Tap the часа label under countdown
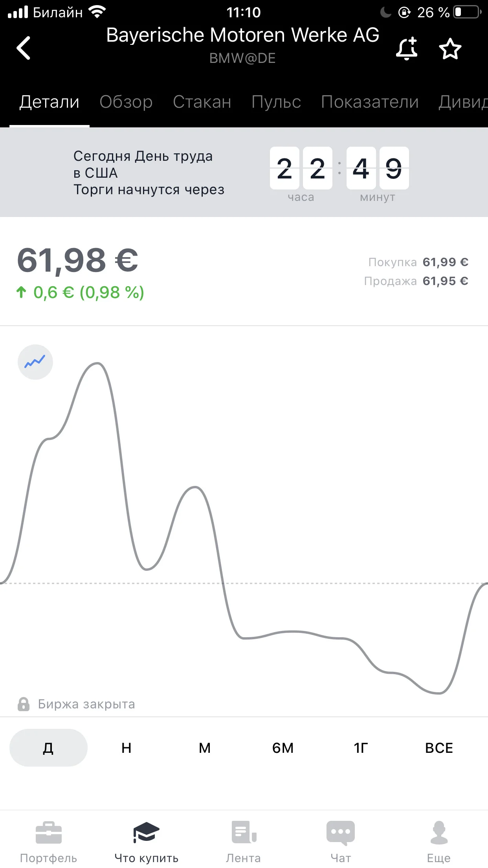Image resolution: width=488 pixels, height=868 pixels. (301, 197)
